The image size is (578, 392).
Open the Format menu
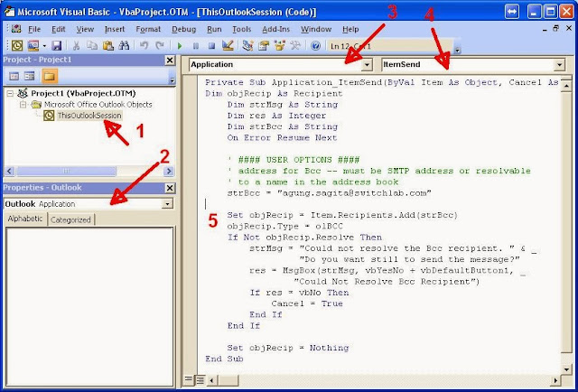[x=148, y=29]
